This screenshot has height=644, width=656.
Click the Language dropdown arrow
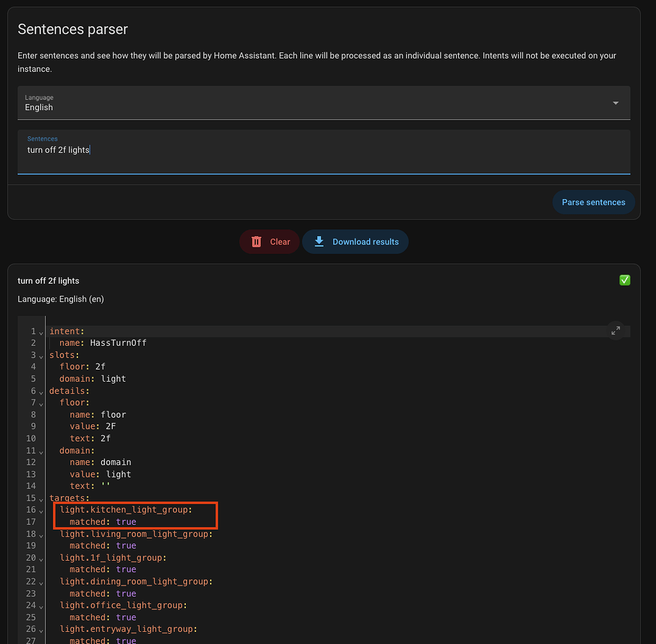(x=616, y=103)
